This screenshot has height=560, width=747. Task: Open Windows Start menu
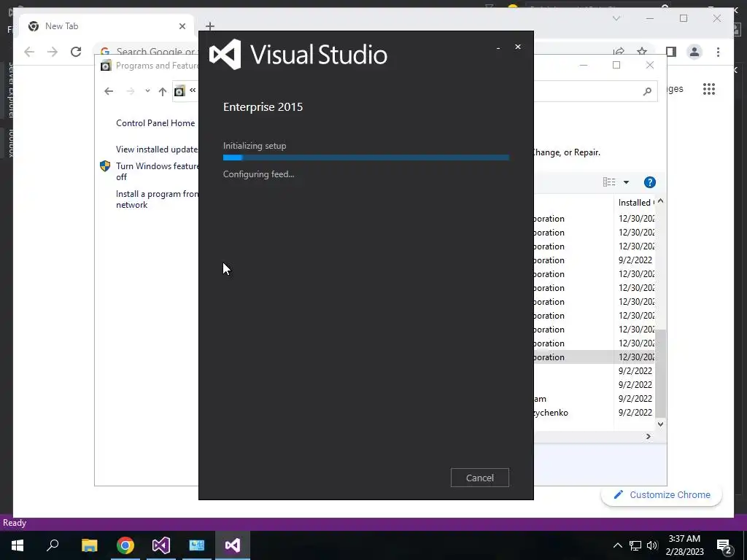[x=18, y=545]
